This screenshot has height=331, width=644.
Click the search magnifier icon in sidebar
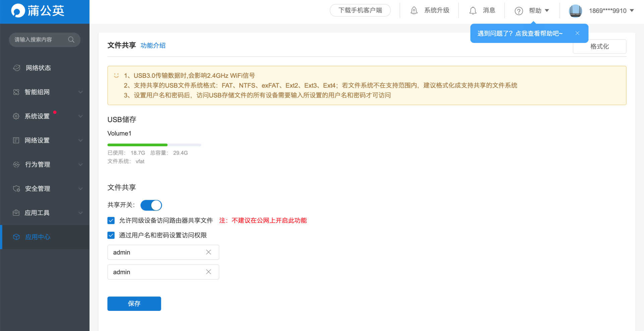pyautogui.click(x=71, y=40)
